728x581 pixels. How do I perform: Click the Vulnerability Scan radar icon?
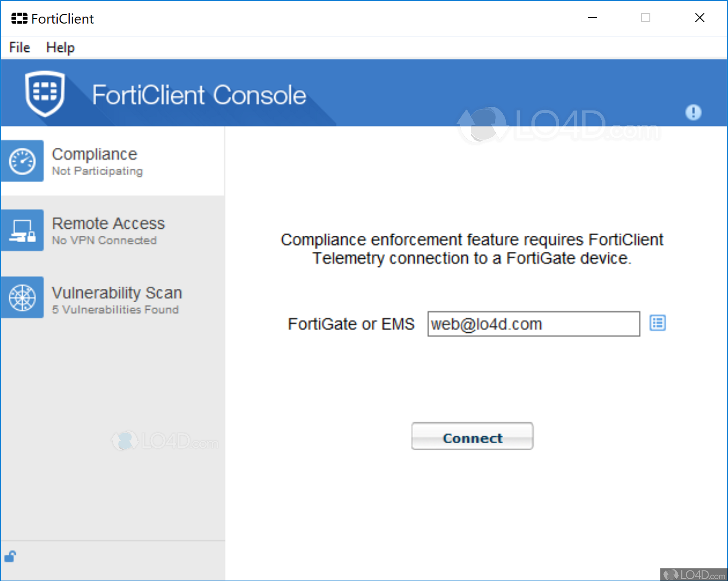click(22, 298)
